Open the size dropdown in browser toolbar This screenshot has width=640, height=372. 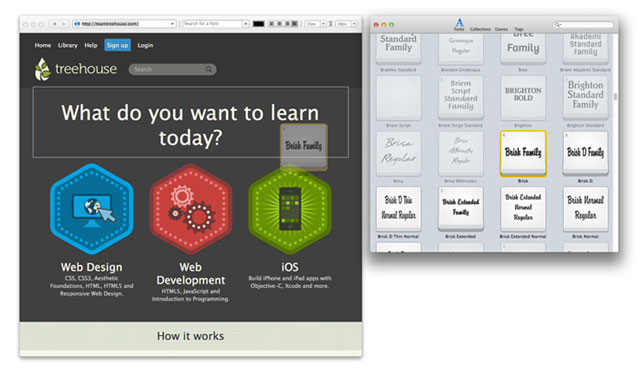pyautogui.click(x=322, y=24)
